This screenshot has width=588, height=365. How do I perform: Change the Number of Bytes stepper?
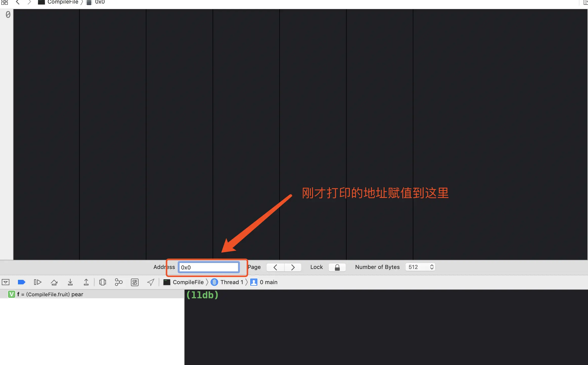pos(432,267)
